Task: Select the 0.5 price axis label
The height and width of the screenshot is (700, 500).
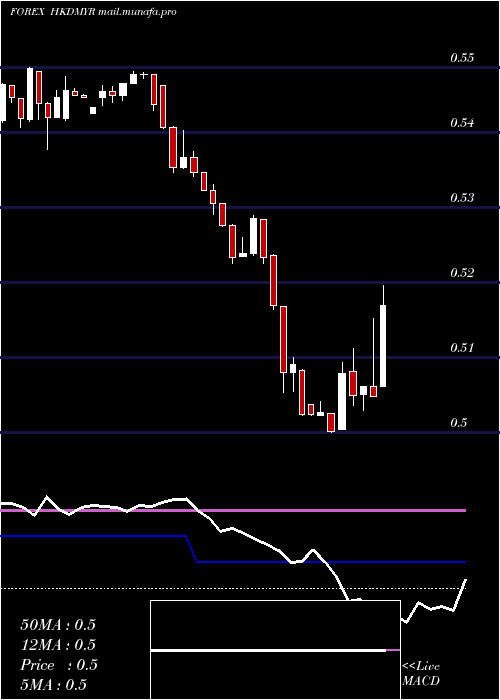Action: (458, 422)
